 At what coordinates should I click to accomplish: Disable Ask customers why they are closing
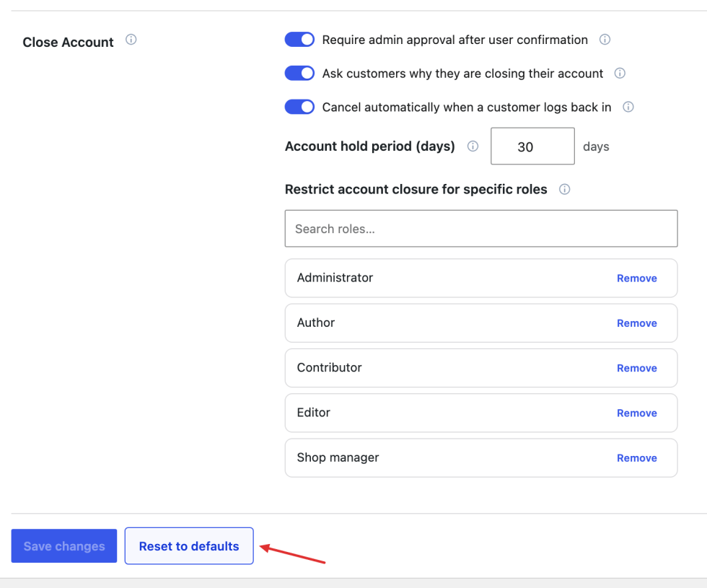point(299,73)
